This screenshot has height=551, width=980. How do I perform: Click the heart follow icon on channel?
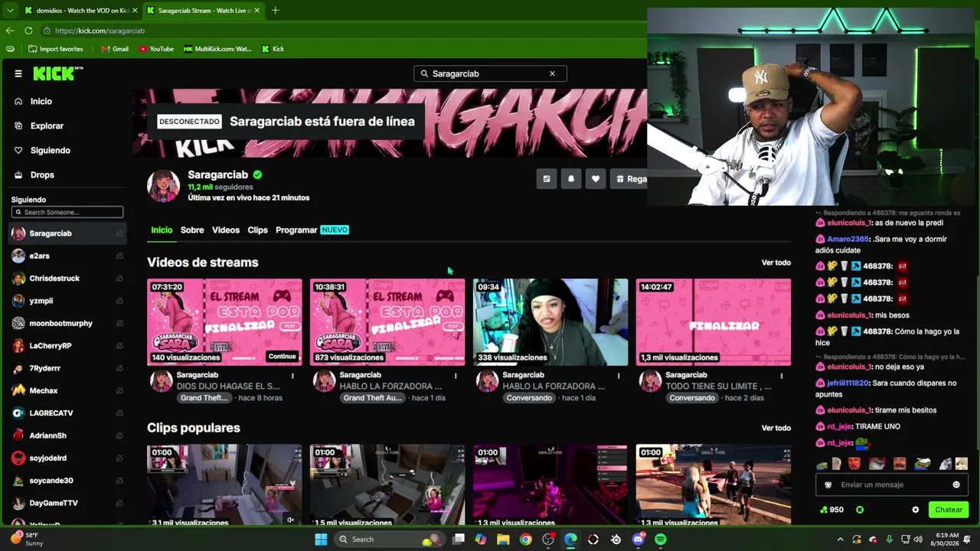(595, 179)
